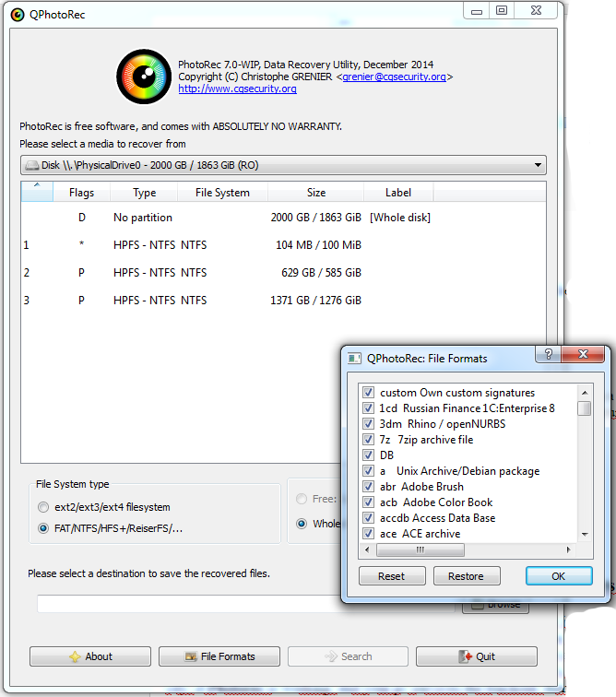
Task: Sort partitions by File System column
Action: (x=222, y=193)
